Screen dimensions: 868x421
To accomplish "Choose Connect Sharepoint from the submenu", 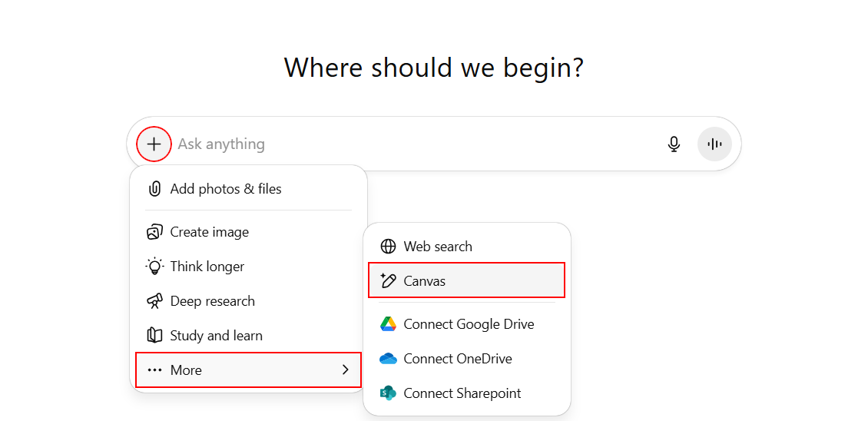I will coord(462,393).
